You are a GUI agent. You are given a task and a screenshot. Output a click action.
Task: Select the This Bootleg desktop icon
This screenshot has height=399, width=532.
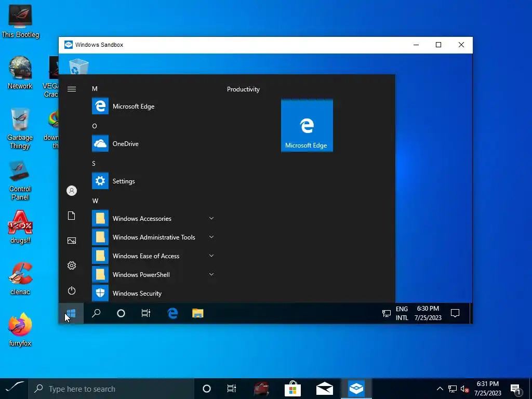pos(20,21)
